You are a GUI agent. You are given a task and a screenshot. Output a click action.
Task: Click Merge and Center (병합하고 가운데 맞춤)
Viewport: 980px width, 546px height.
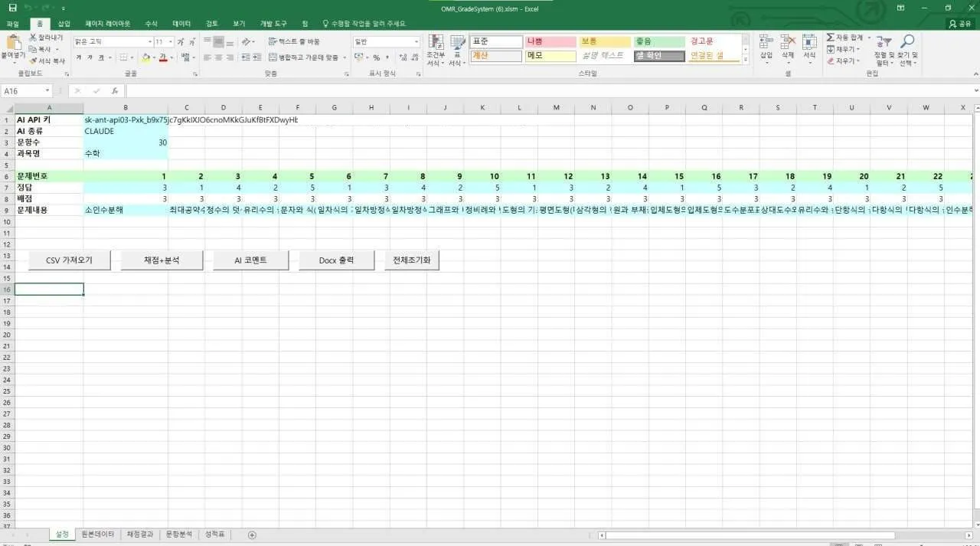click(303, 57)
